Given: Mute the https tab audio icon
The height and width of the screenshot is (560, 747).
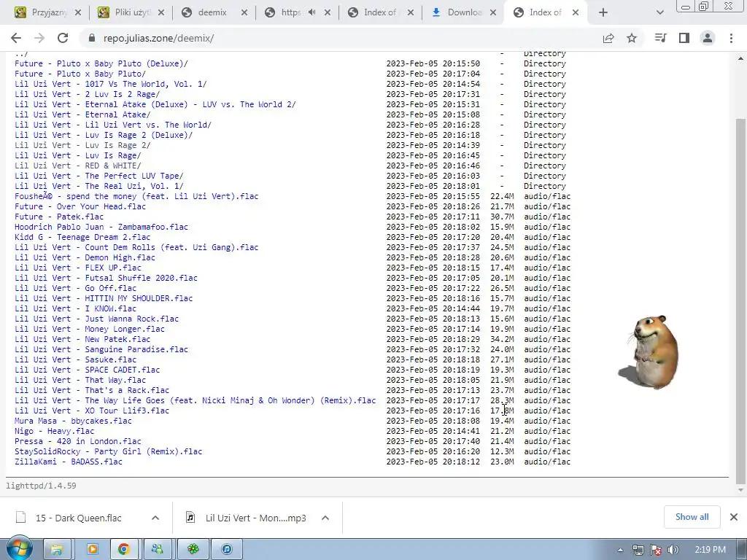Looking at the screenshot, I should (x=311, y=12).
